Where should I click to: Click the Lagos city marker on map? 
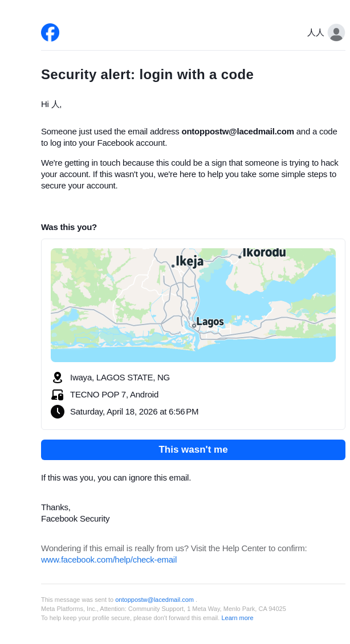point(194,325)
